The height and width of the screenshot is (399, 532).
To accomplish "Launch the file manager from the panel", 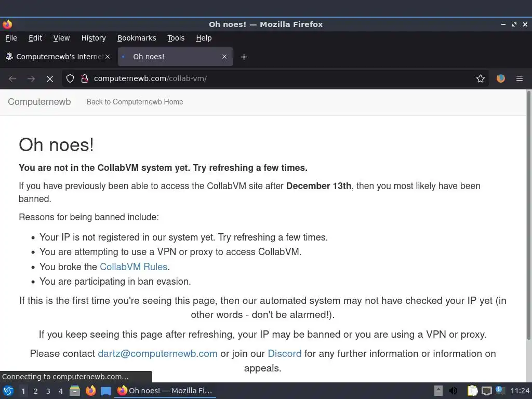I will point(75,391).
